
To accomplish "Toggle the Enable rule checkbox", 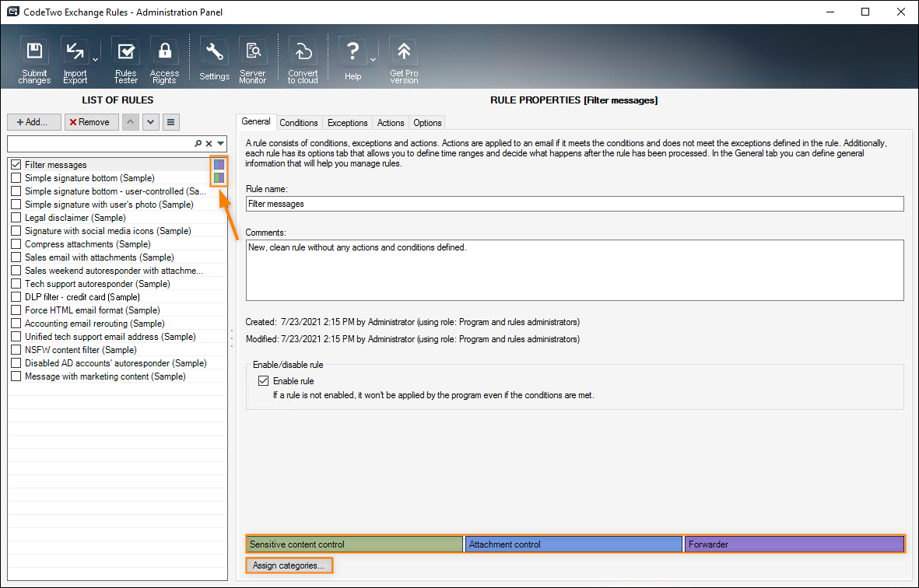I will [264, 380].
